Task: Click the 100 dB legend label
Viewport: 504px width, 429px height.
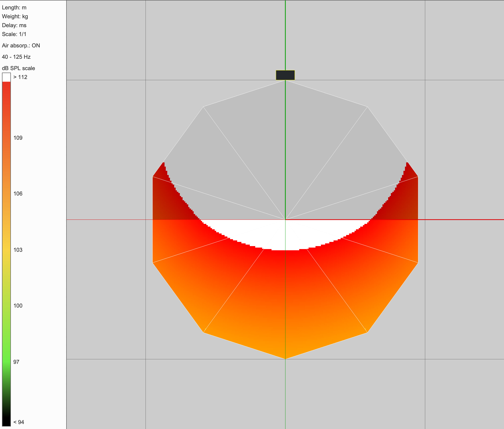Action: tap(18, 306)
